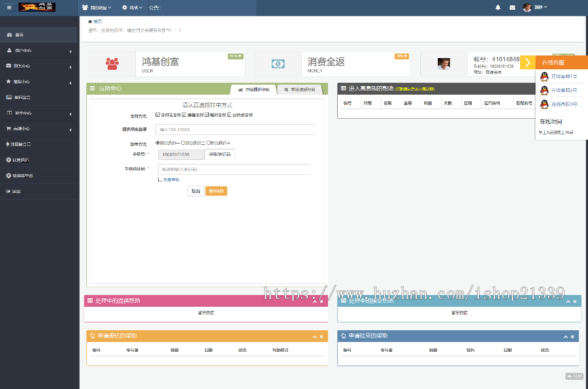Viewport: 588px width, 389px height.
Task: Focus the amount field with placeholder 100-10000
Action: (x=235, y=129)
